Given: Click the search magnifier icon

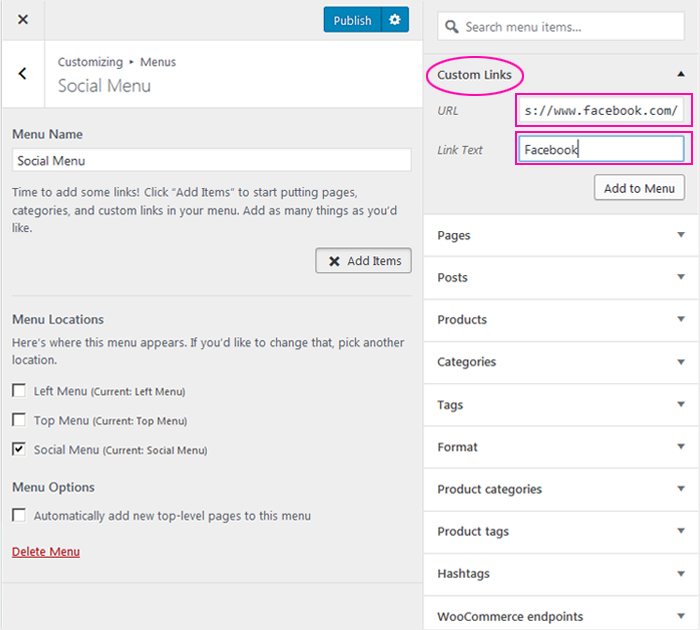Looking at the screenshot, I should pyautogui.click(x=451, y=27).
